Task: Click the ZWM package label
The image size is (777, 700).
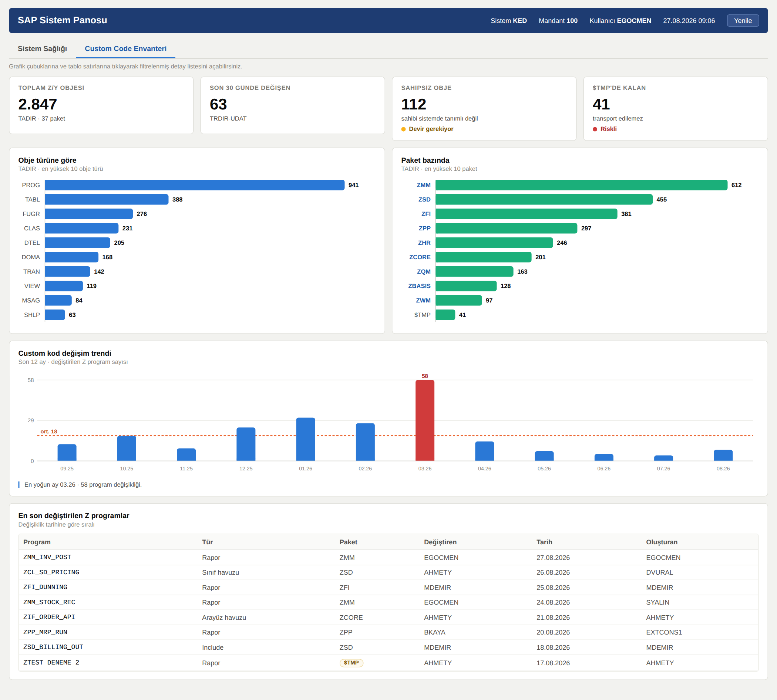Action: tap(423, 300)
